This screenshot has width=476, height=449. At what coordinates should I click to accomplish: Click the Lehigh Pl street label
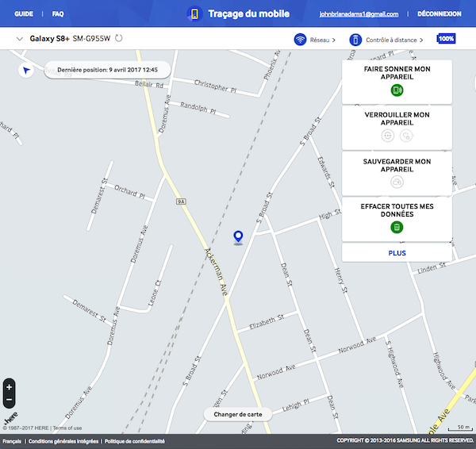(x=296, y=405)
